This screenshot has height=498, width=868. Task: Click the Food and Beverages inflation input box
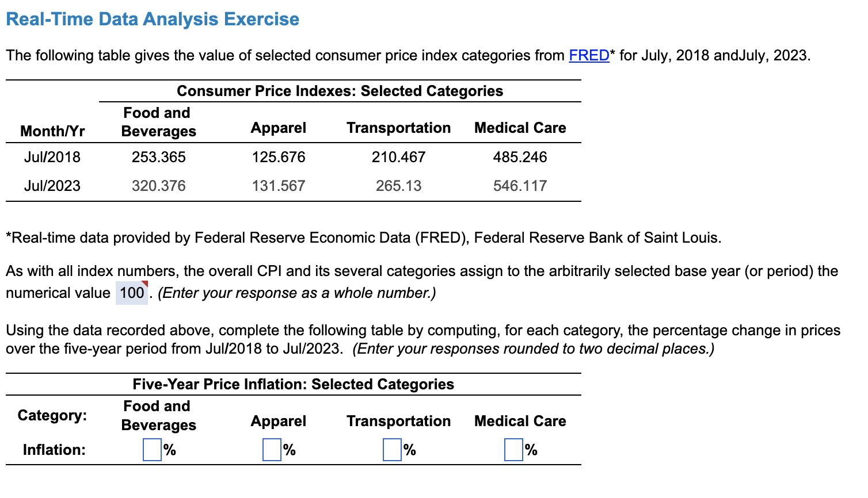(151, 450)
